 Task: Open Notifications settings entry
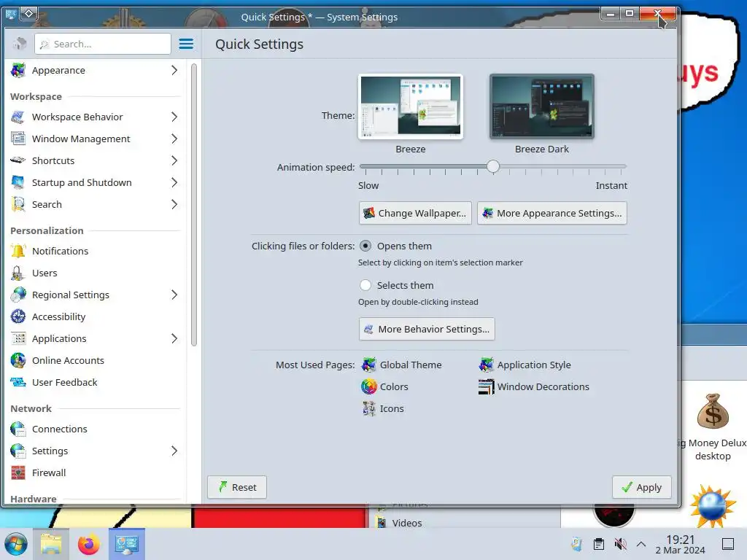click(x=96, y=251)
